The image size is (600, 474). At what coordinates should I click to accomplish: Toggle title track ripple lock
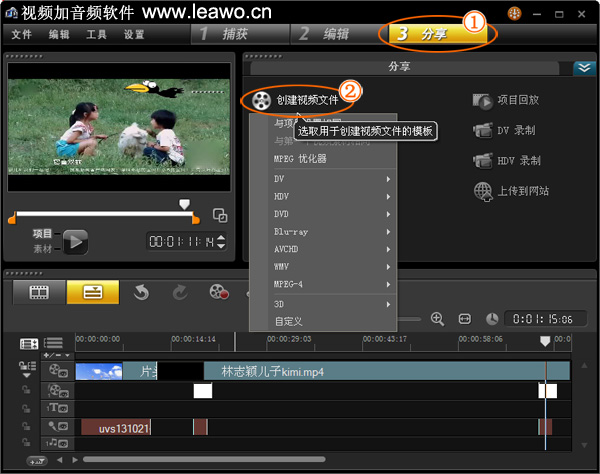pyautogui.click(x=26, y=409)
